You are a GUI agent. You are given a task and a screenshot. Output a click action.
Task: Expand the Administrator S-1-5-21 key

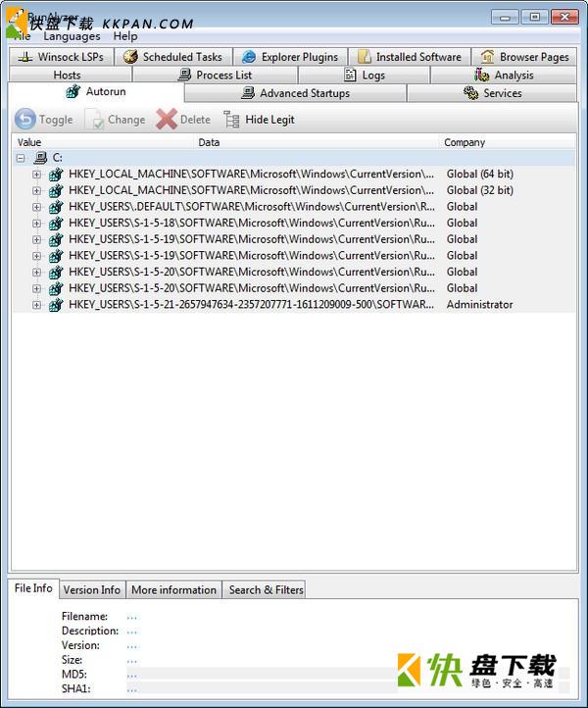click(36, 305)
